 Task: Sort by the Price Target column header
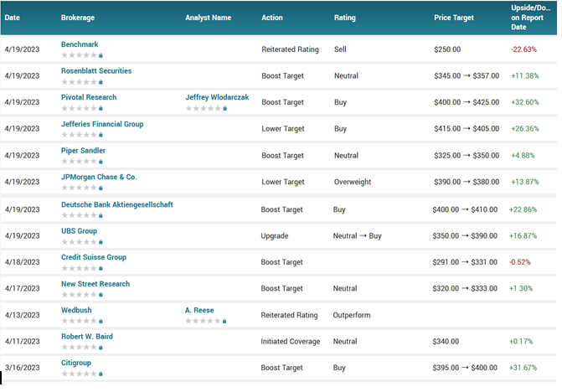(454, 18)
